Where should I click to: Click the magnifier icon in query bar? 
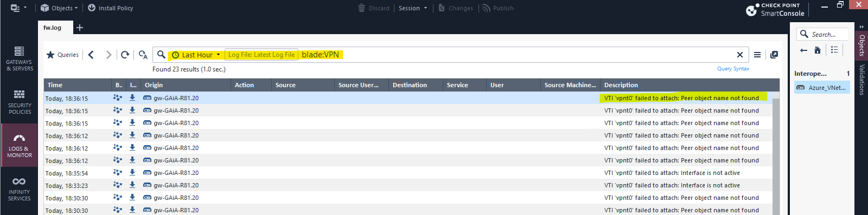point(161,55)
